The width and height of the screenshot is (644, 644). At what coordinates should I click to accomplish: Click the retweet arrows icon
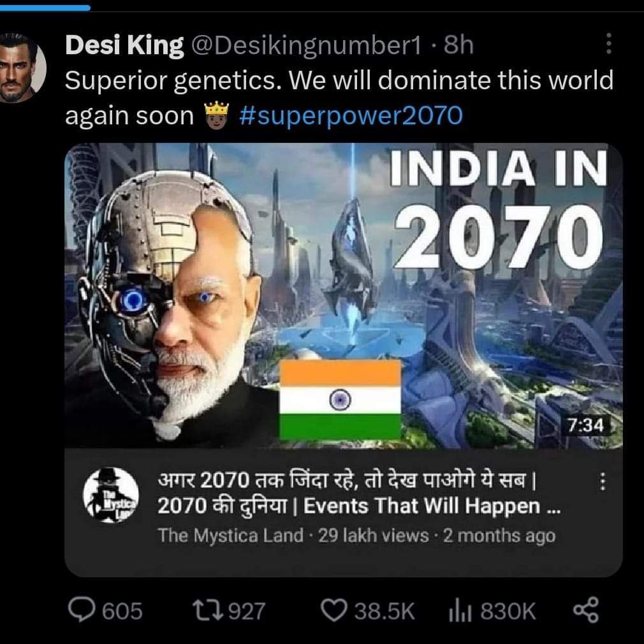point(209,611)
